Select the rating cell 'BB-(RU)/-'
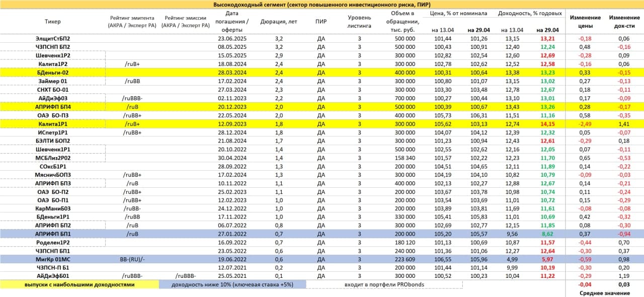The width and height of the screenshot is (644, 297). tap(132, 259)
